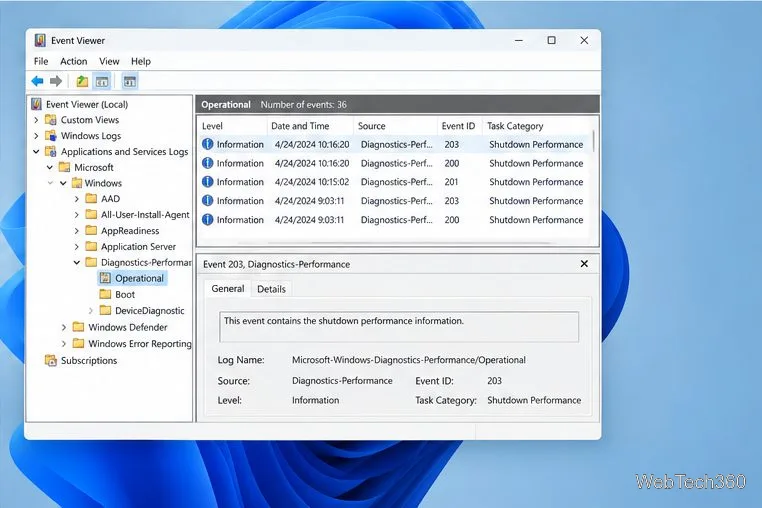Viewport: 762px width, 508px height.
Task: Click the event list vertical scrollbar
Action: (x=593, y=141)
